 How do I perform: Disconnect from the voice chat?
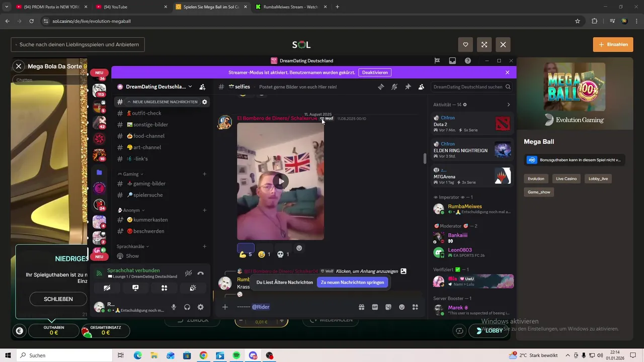tap(201, 274)
